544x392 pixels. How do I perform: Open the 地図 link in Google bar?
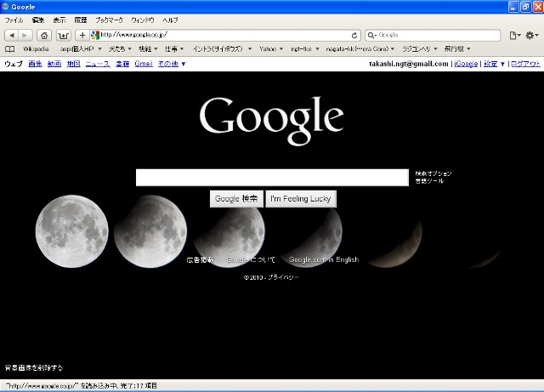[74, 64]
